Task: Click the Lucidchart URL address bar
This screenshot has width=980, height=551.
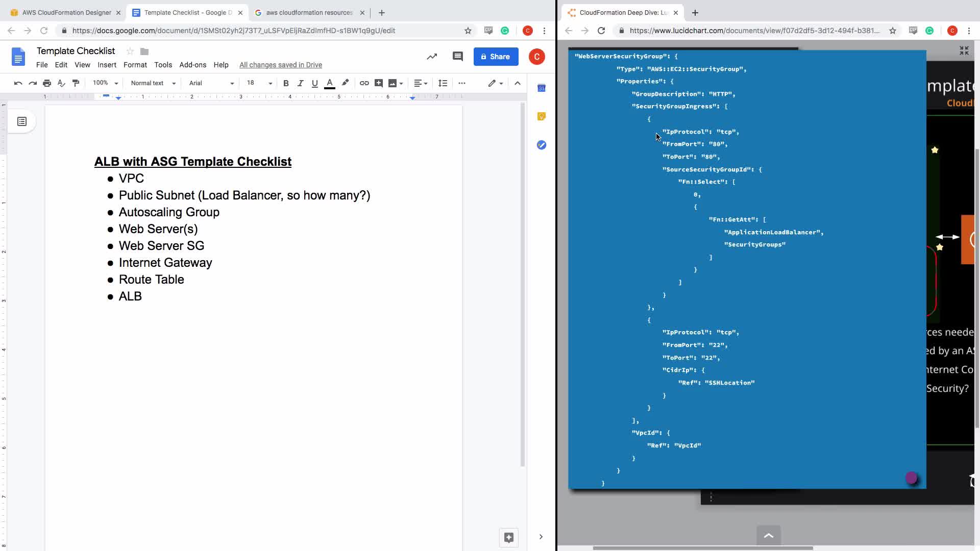Action: pos(754,31)
